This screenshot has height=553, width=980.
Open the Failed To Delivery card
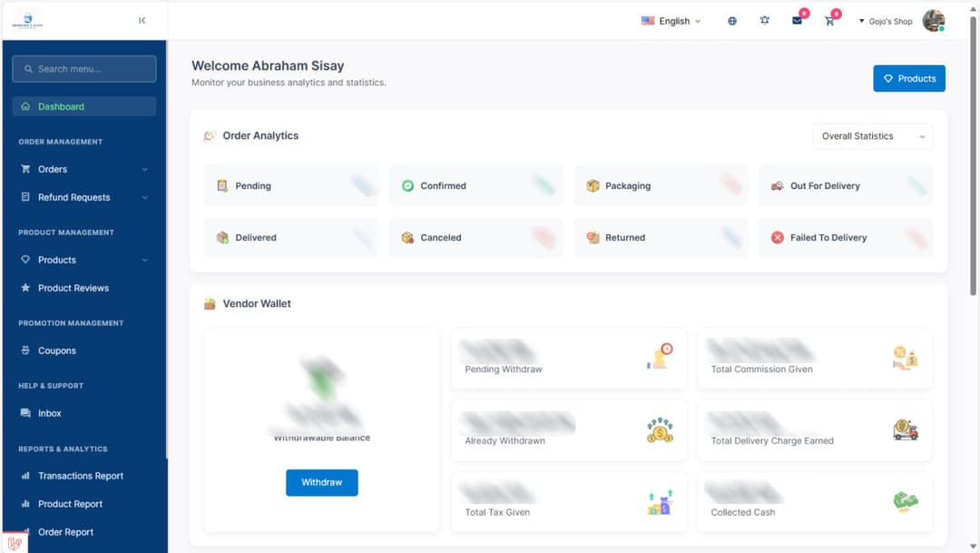[846, 237]
